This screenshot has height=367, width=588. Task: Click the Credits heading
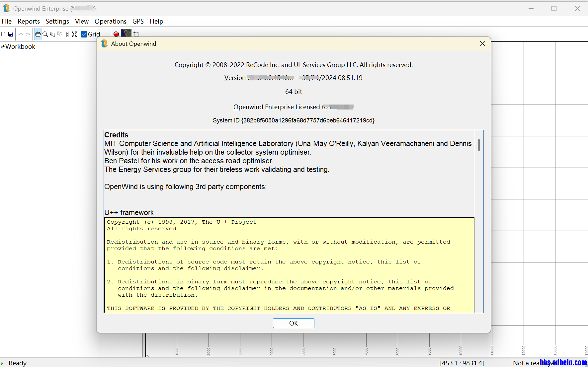116,135
